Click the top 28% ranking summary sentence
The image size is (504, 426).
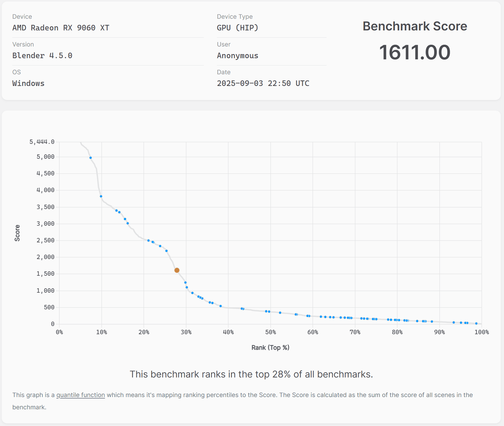click(251, 374)
